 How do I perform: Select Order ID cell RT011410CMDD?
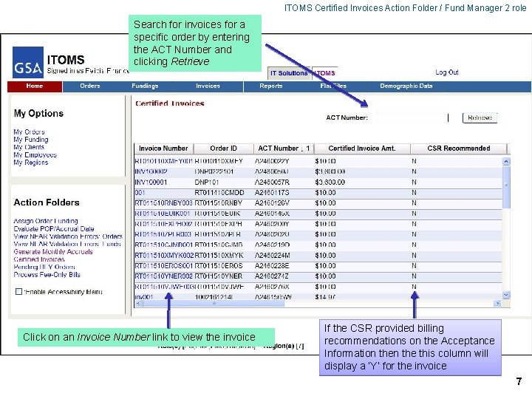pos(219,193)
